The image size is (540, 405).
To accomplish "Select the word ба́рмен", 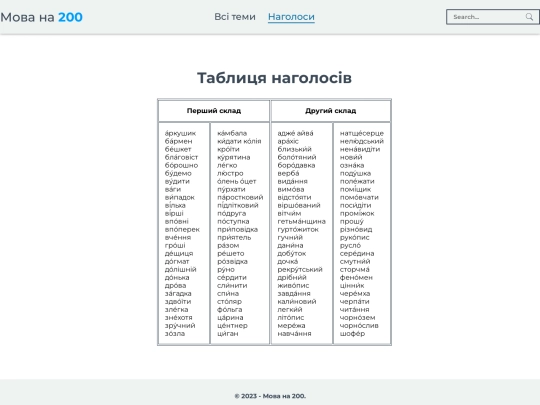I will tap(178, 141).
